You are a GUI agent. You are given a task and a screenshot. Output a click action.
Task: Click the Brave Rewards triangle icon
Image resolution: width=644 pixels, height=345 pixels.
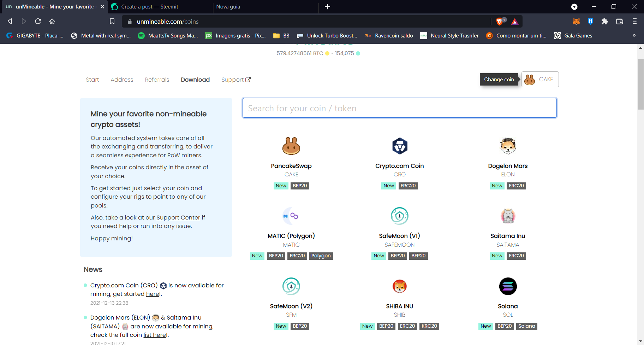[515, 22]
